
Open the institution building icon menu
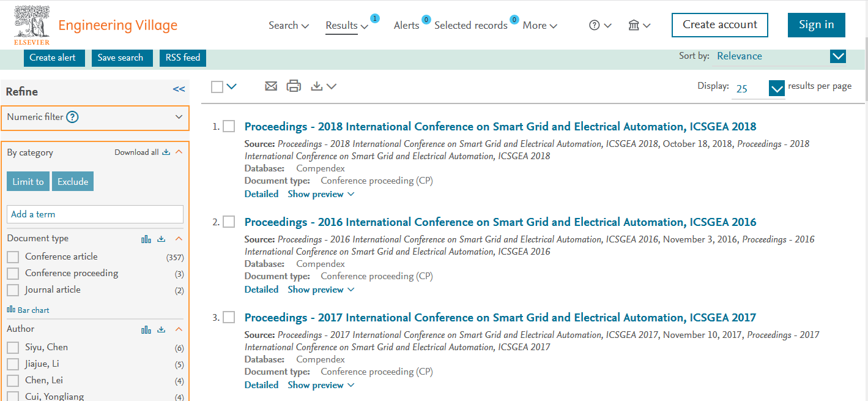639,25
